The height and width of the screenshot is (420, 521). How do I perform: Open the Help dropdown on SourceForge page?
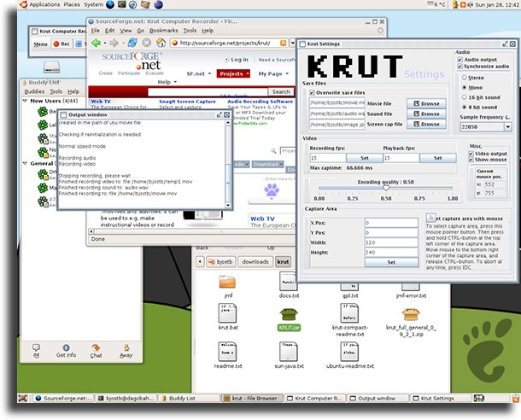click(167, 82)
